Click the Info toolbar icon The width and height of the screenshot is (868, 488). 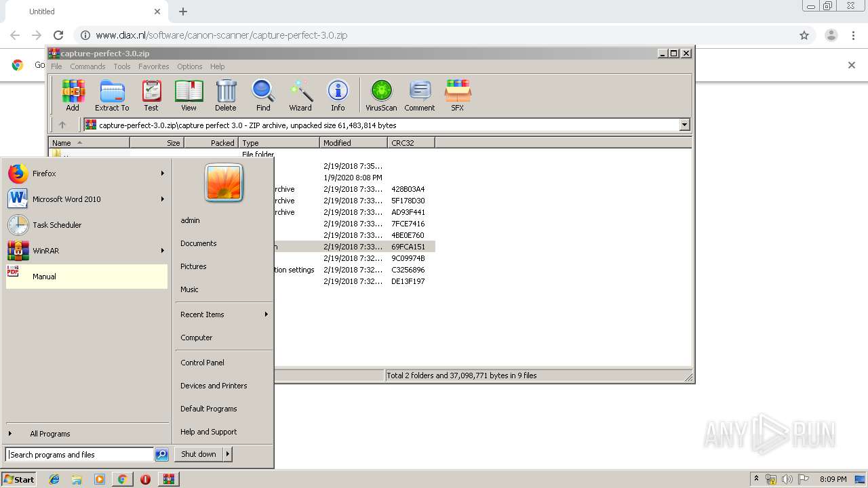(338, 95)
